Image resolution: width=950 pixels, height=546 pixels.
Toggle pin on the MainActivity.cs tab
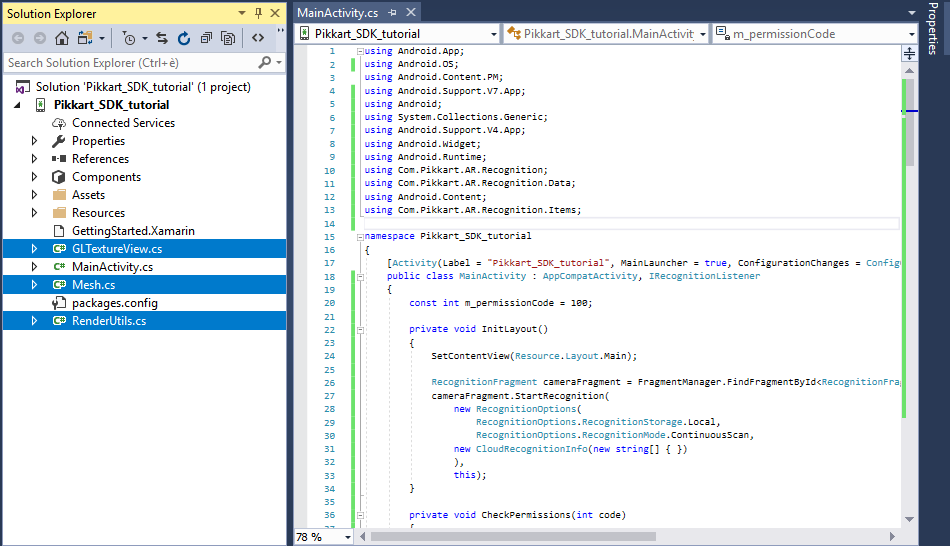pos(393,12)
